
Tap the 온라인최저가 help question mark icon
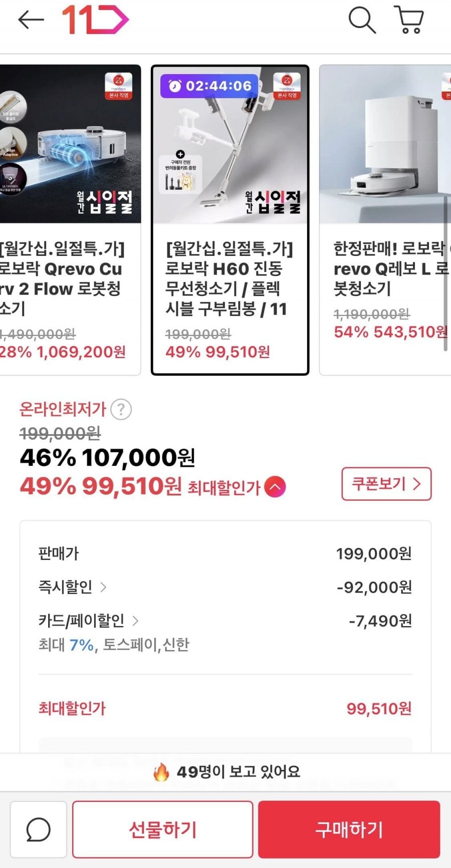tap(121, 410)
